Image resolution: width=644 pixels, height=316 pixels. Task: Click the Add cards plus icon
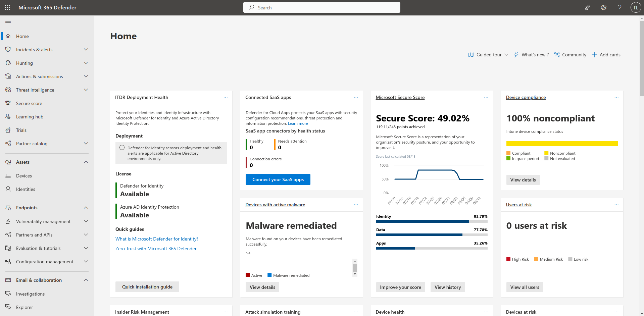coord(594,55)
